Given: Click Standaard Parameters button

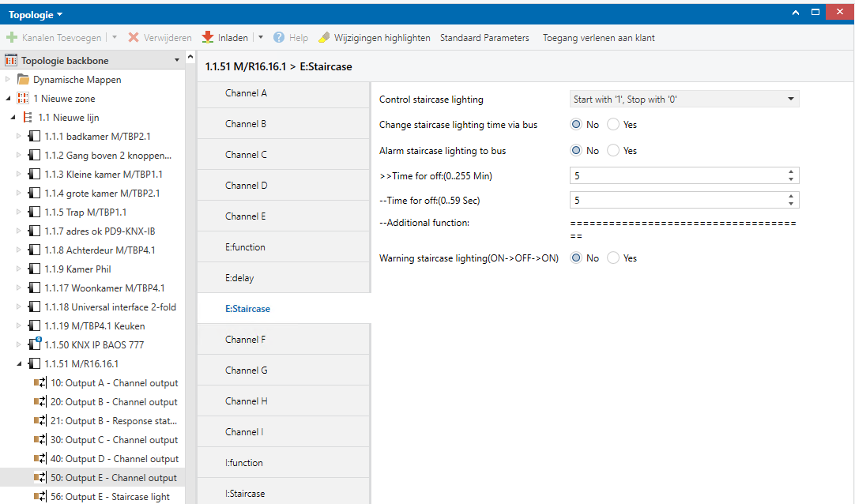Looking at the screenshot, I should tap(484, 38).
